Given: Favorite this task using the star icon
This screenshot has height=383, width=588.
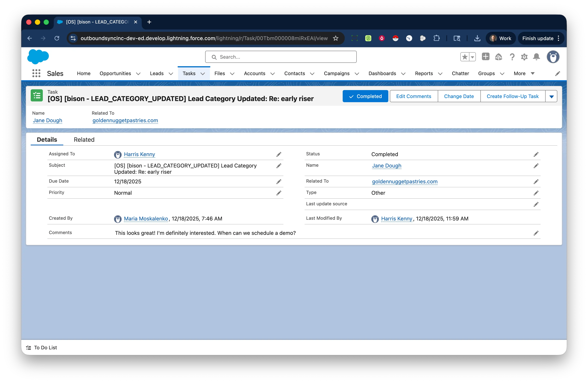Looking at the screenshot, I should click(x=465, y=57).
